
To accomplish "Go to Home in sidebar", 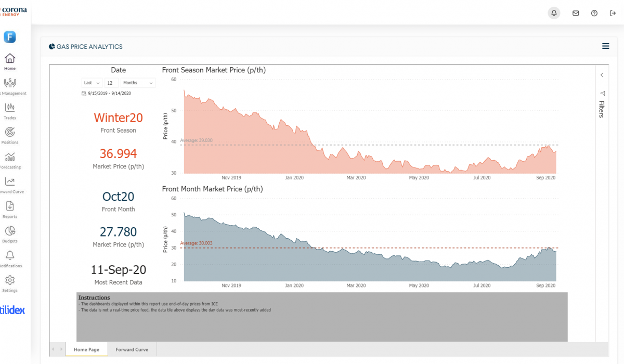I will click(10, 61).
